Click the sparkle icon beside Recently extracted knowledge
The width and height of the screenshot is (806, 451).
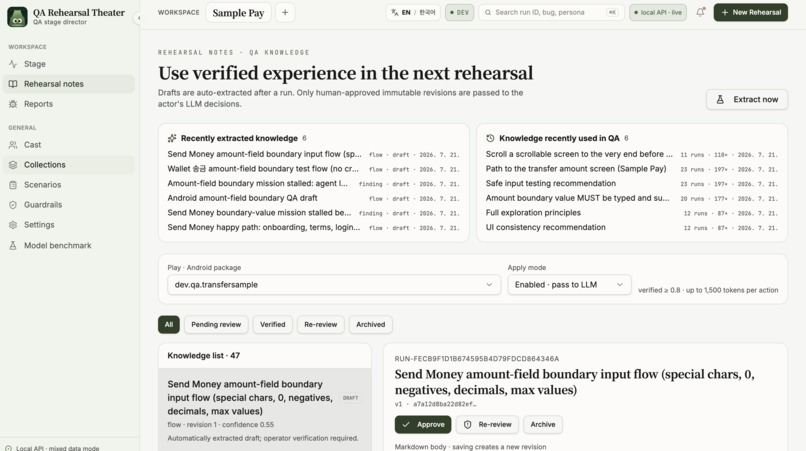[172, 138]
